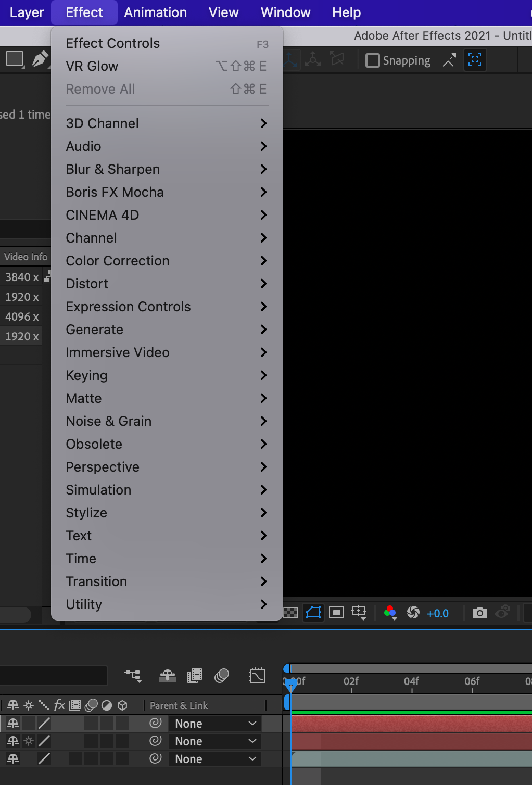Viewport: 532px width, 785px height.
Task: Open the composition mini-flowchart
Action: (132, 675)
